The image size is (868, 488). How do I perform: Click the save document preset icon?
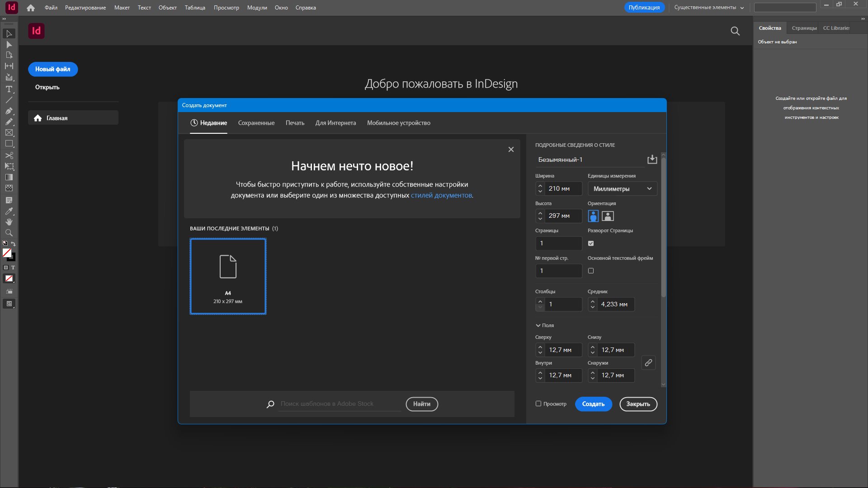coord(652,160)
